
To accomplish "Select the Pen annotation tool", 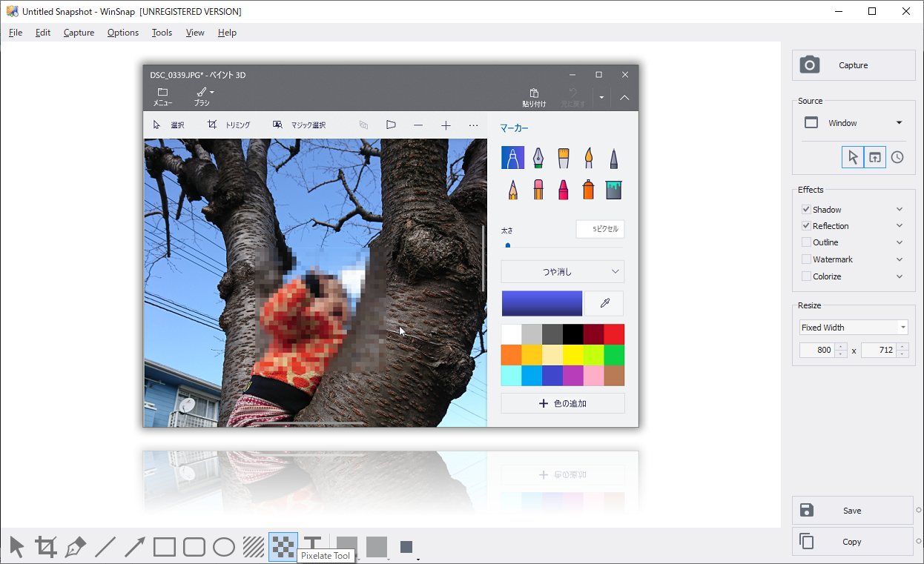I will (x=76, y=546).
